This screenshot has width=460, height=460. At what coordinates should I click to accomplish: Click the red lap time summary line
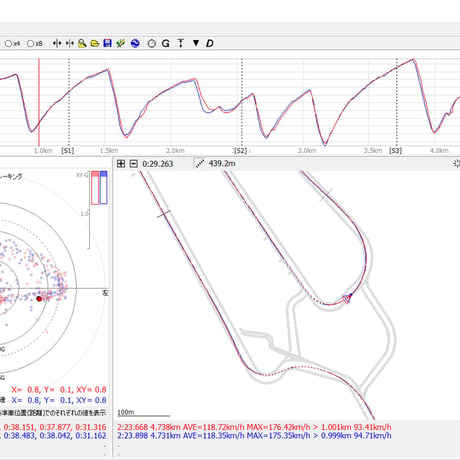(x=254, y=427)
